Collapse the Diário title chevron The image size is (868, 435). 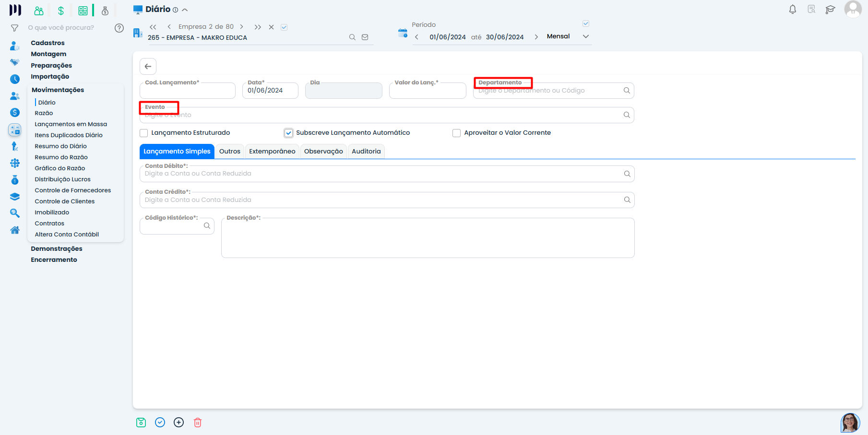click(x=185, y=10)
